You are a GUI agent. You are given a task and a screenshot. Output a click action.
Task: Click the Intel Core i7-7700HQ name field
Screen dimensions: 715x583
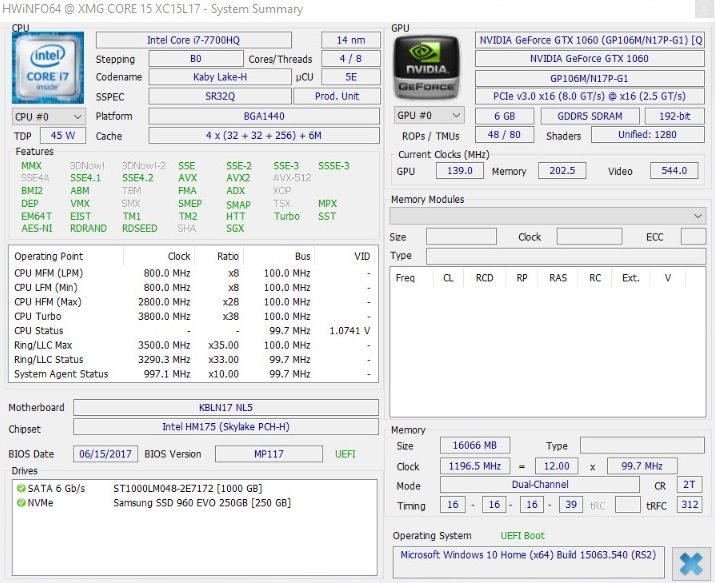pyautogui.click(x=193, y=40)
